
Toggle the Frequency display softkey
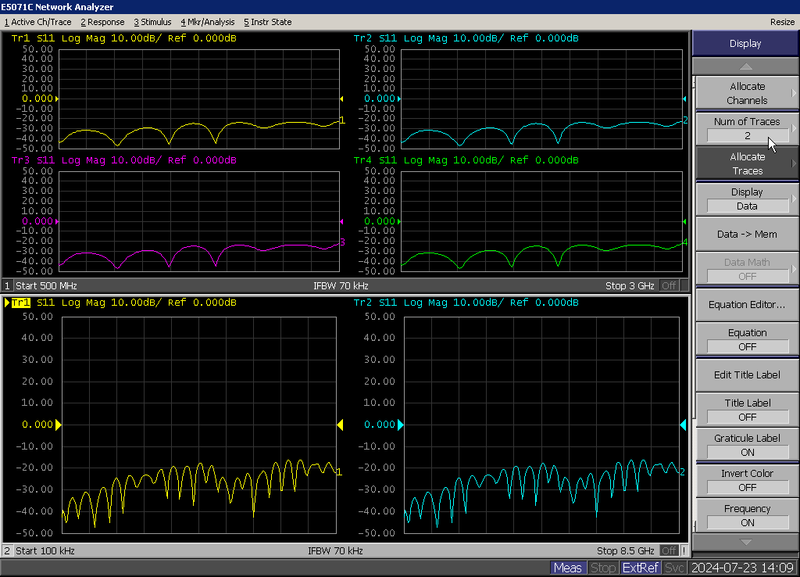coord(746,515)
